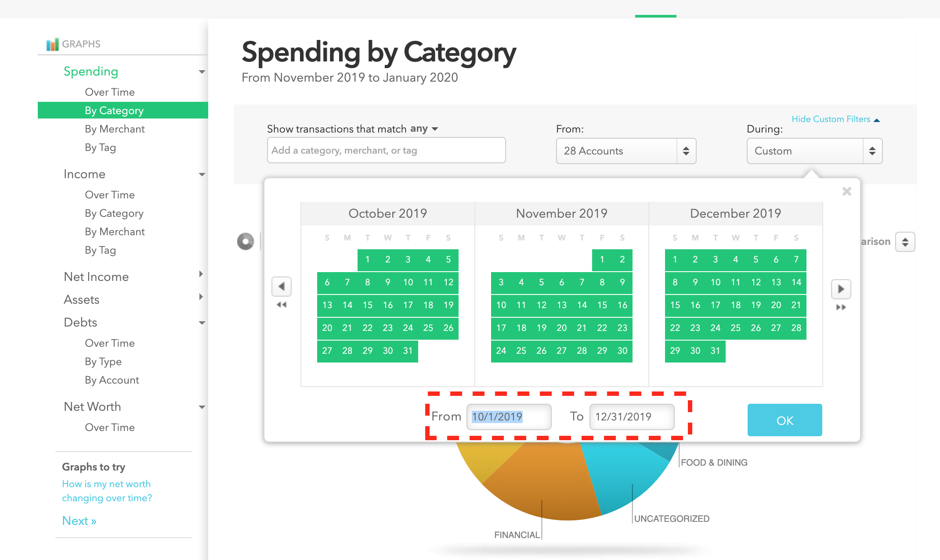Viewport: 940px width, 560px height.
Task: Advance to next month with right arrow
Action: tap(841, 289)
